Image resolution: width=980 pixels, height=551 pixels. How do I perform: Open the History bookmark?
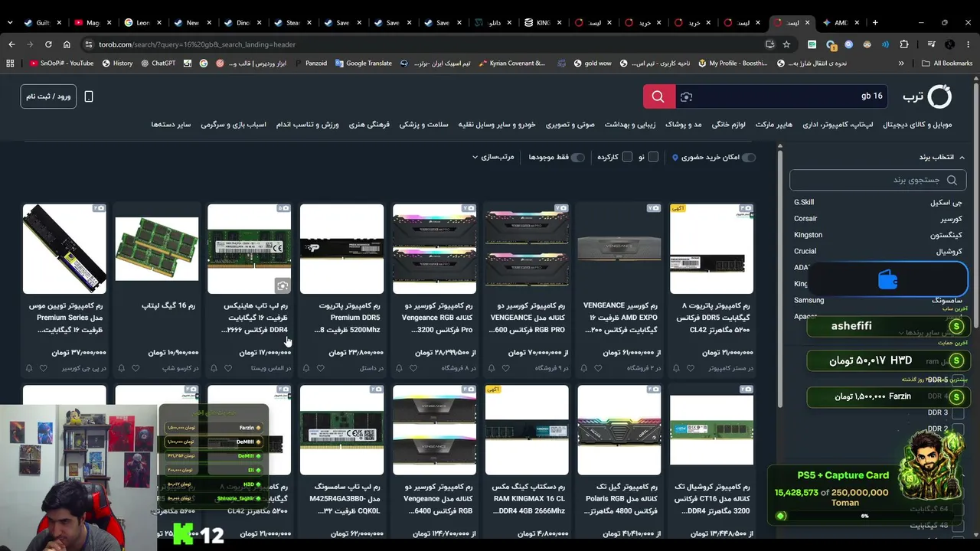tap(117, 64)
